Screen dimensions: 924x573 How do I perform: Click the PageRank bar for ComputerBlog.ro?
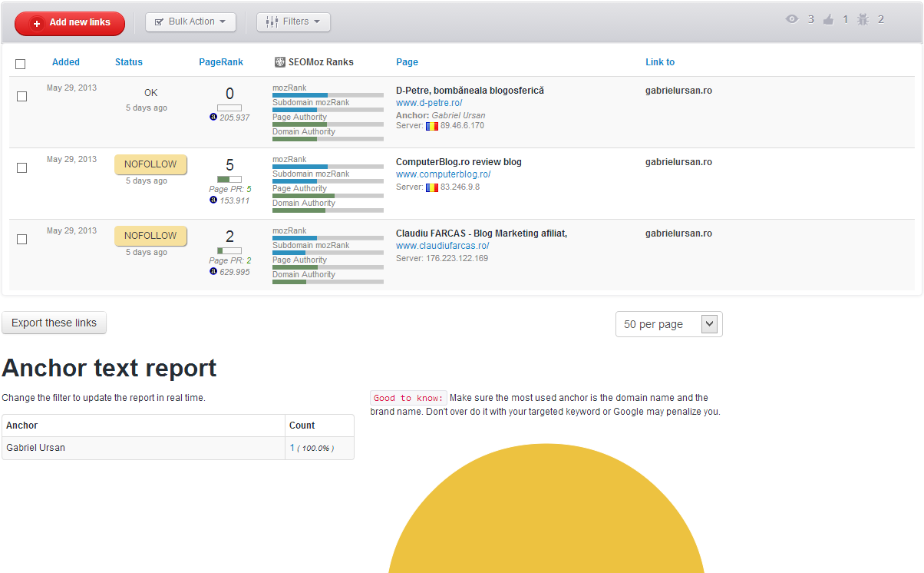coord(229,179)
